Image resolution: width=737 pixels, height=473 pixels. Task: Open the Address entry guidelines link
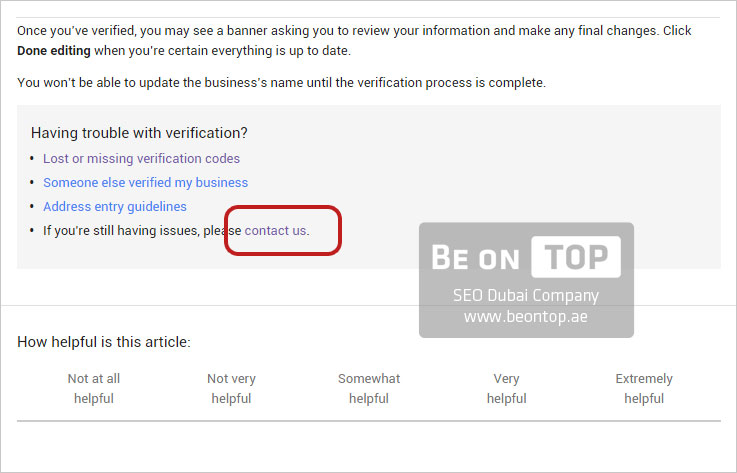tap(115, 206)
